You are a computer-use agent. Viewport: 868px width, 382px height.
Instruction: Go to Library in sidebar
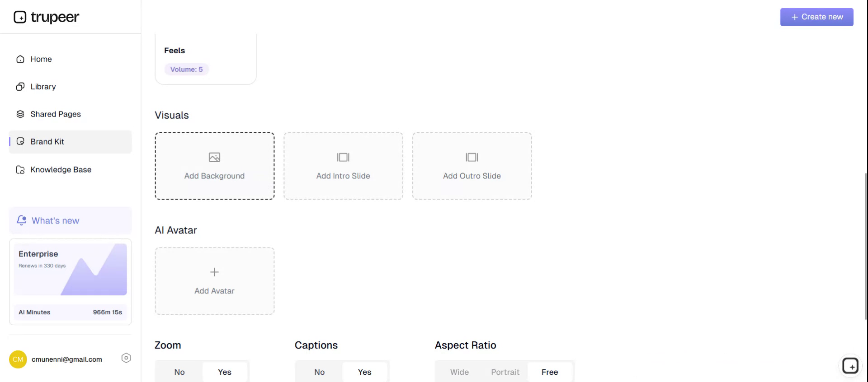click(x=43, y=87)
